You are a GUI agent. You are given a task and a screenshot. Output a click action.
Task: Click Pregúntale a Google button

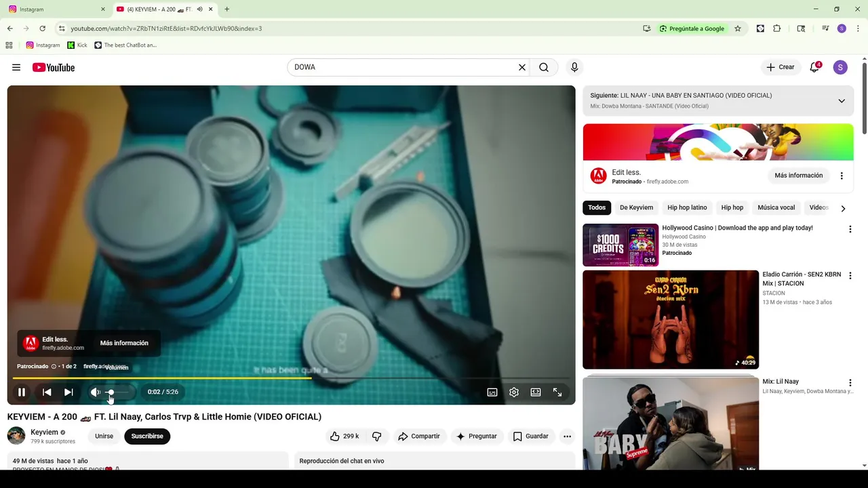click(692, 28)
